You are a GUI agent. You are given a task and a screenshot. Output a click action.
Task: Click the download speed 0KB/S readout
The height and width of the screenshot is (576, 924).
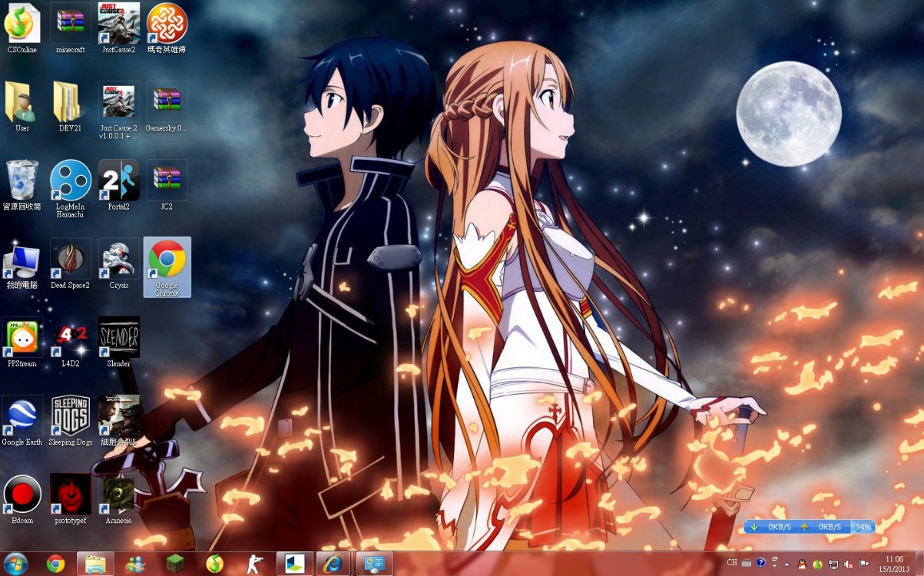point(780,527)
